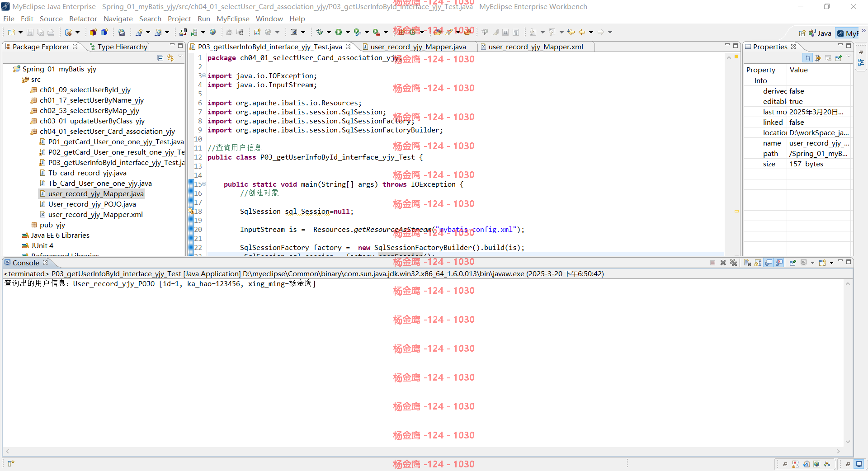Image resolution: width=868 pixels, height=471 pixels.
Task: Toggle Show Console When Standard Out Changes
Action: [x=769, y=263]
